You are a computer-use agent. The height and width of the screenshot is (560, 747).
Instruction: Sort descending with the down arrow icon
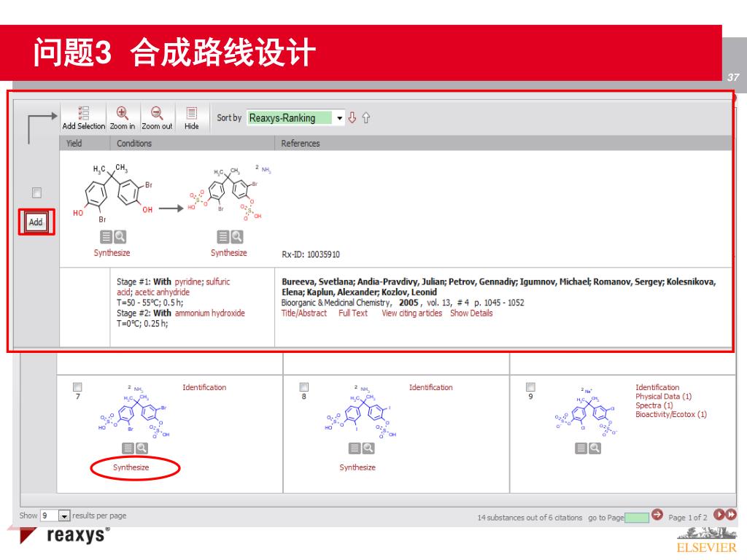pyautogui.click(x=352, y=117)
